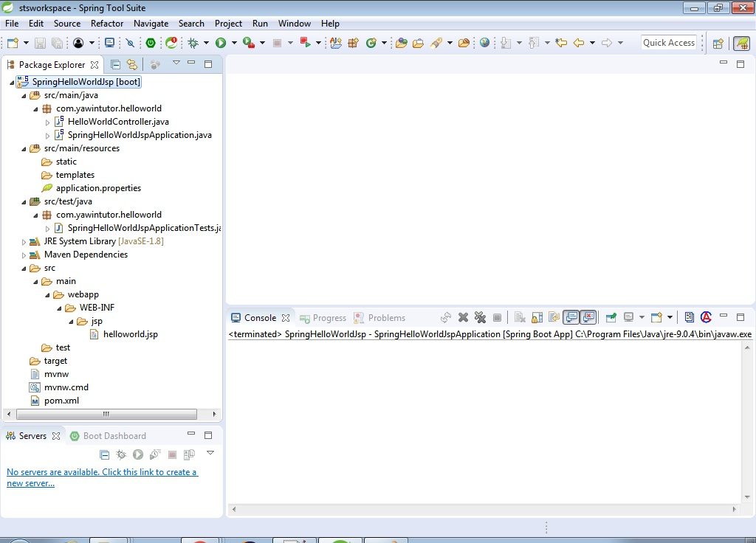The height and width of the screenshot is (543, 756).
Task: Open the Project menu
Action: coord(229,23)
